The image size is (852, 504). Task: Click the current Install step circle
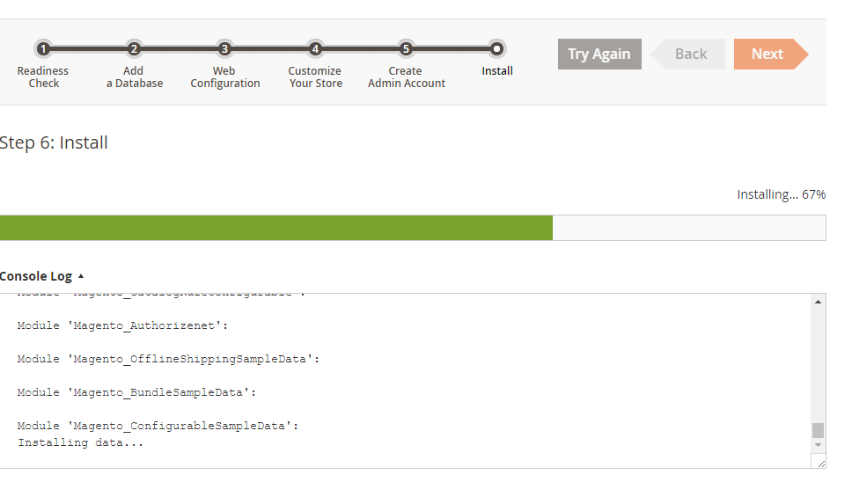coord(496,49)
